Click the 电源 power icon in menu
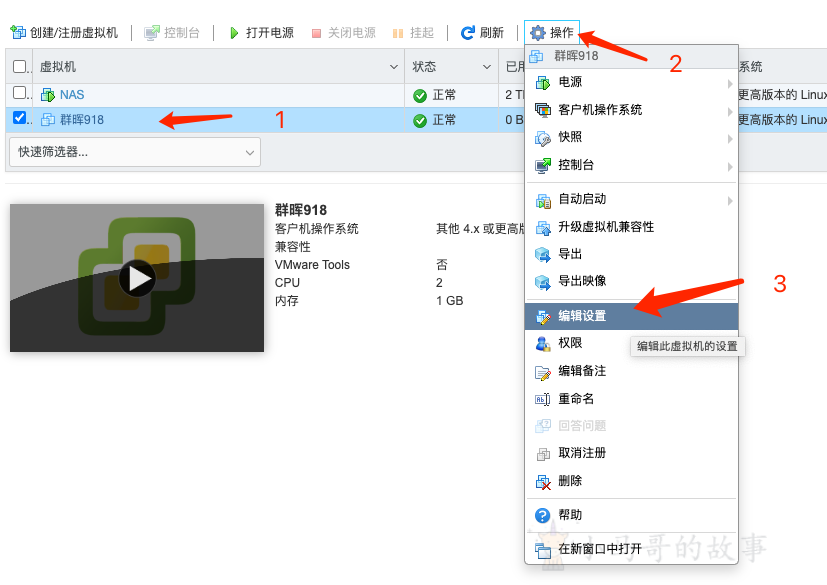The height and width of the screenshot is (585, 827). tap(543, 82)
